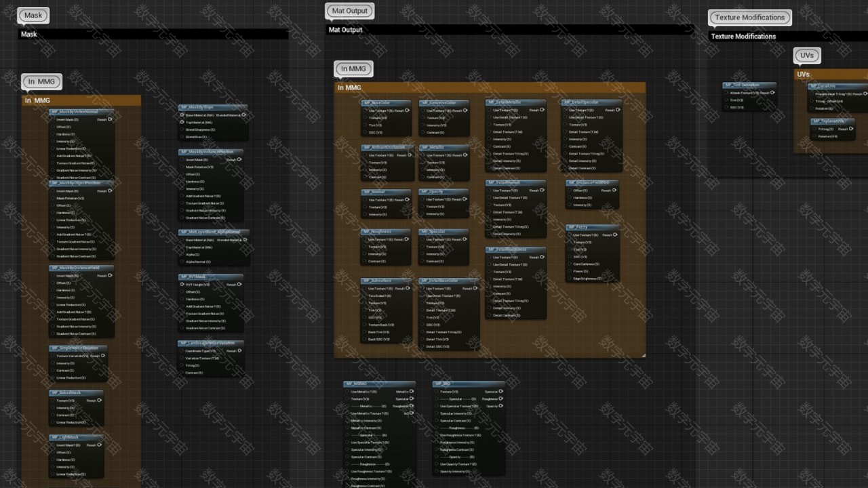The height and width of the screenshot is (488, 868).
Task: Click Invert Mask input pin on MF_LightMask
Action: pos(52,445)
